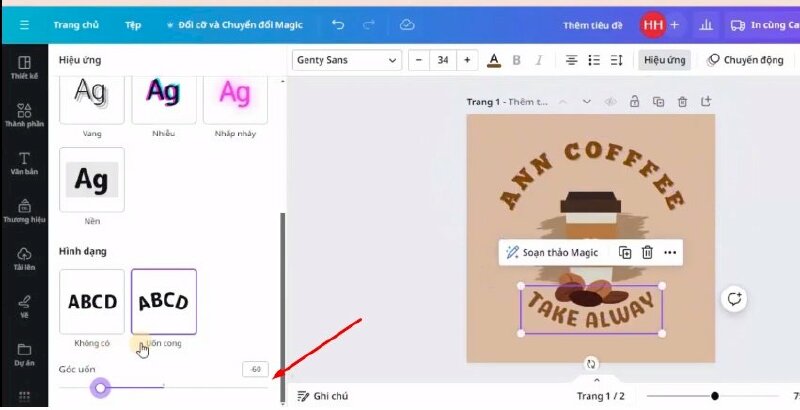Duplicate the page with the copy icon
The width and height of the screenshot is (800, 410).
pyautogui.click(x=658, y=102)
